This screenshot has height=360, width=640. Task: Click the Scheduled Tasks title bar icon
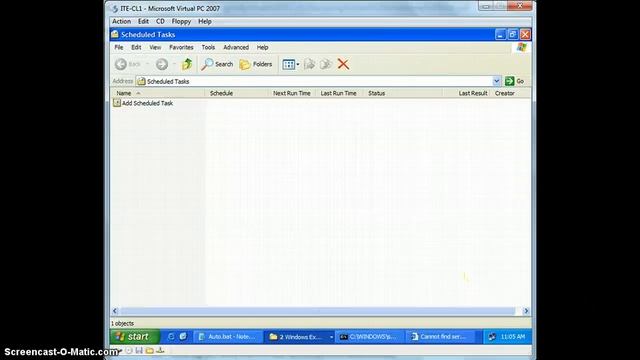(x=115, y=34)
